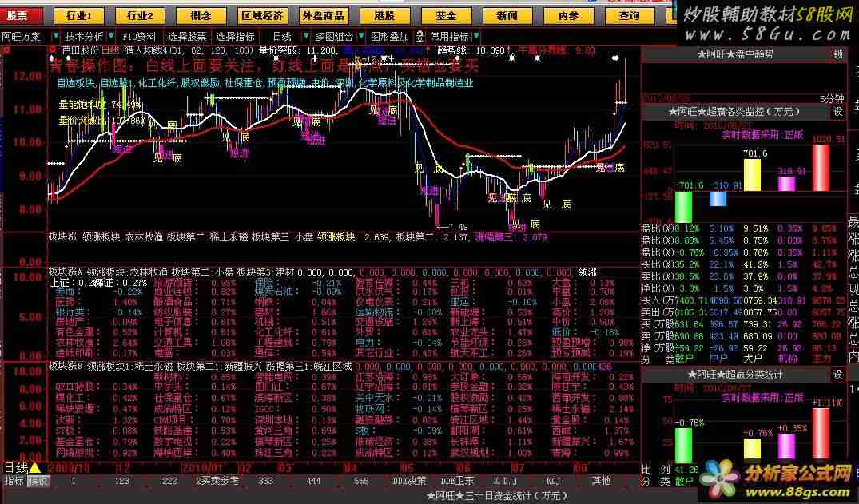Click the ★阿旺★盘中趋势 panel title
Screen dimensions: 859x504
pyautogui.click(x=735, y=54)
